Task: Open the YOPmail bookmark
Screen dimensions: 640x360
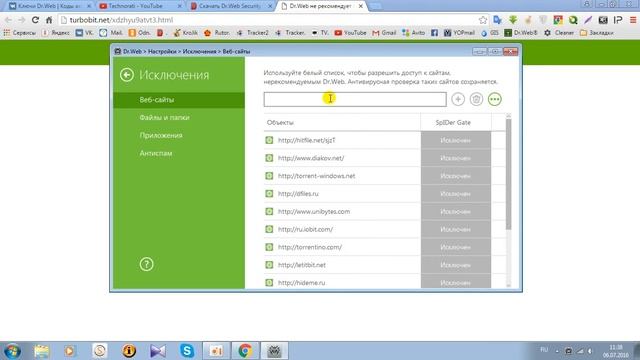Action: click(x=459, y=33)
